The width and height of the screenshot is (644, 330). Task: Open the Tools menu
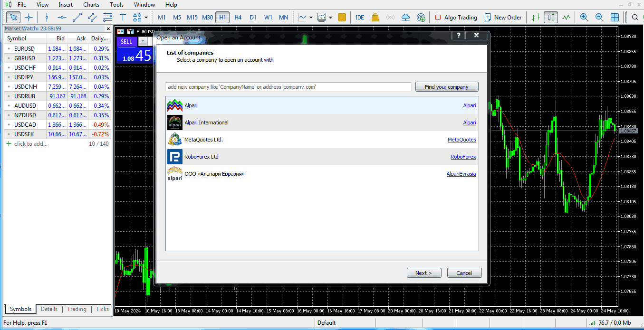(116, 5)
